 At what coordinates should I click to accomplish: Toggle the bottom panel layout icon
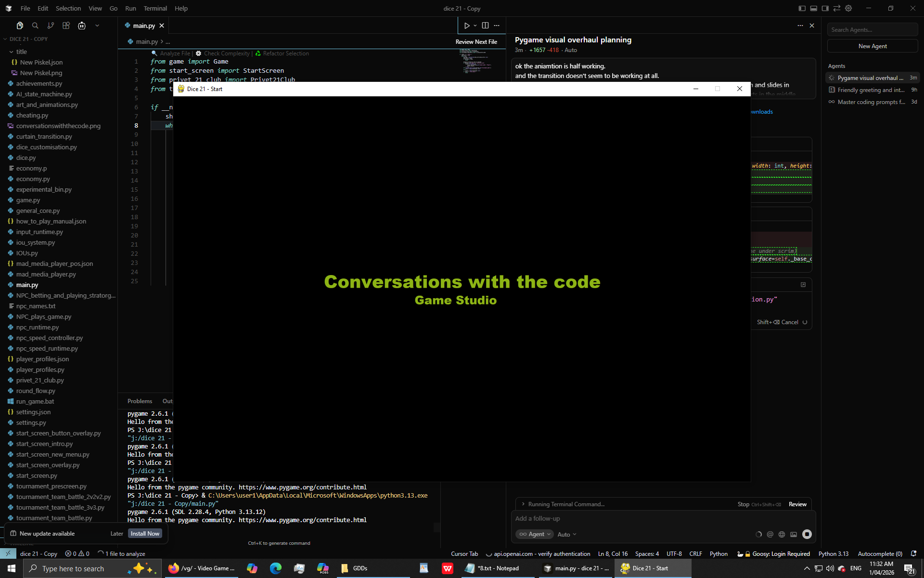point(813,8)
